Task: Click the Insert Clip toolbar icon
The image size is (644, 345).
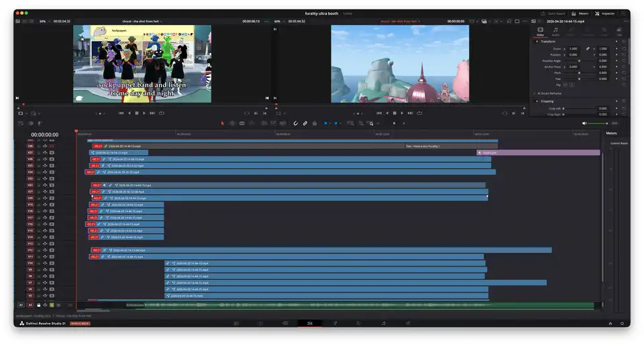Action: [x=264, y=124]
